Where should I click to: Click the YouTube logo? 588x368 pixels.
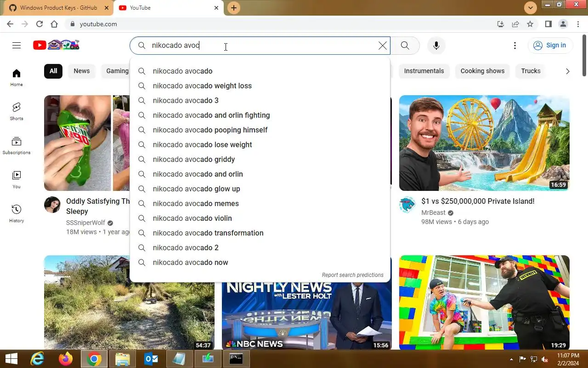tap(56, 45)
